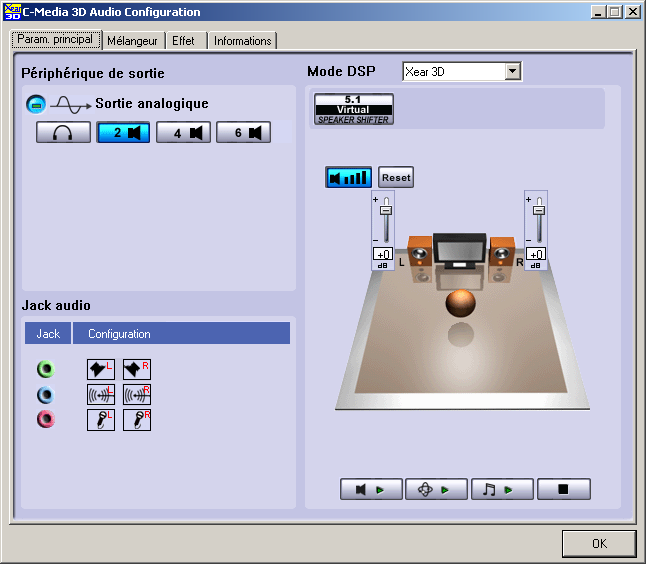
Task: Click the Configuration column header
Action: click(x=181, y=333)
